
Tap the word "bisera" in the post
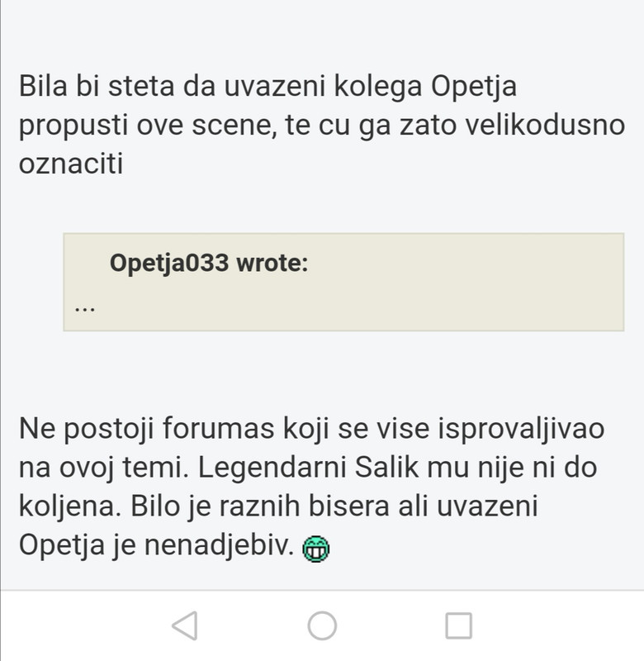pos(349,506)
